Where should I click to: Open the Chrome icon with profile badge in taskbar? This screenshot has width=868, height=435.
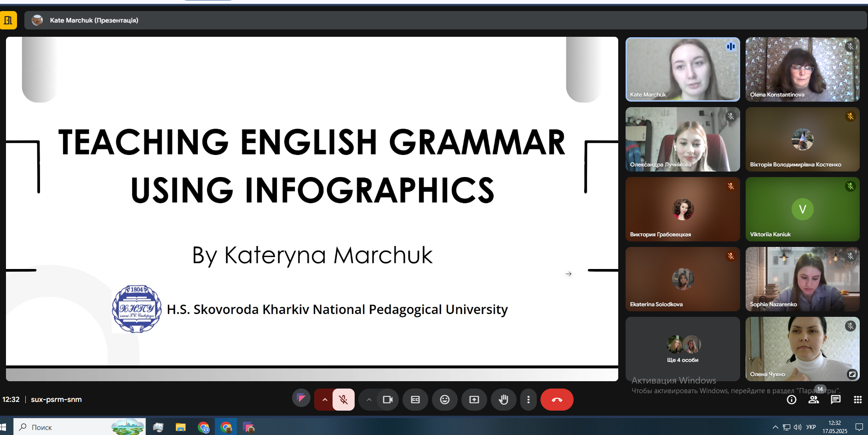[x=203, y=427]
